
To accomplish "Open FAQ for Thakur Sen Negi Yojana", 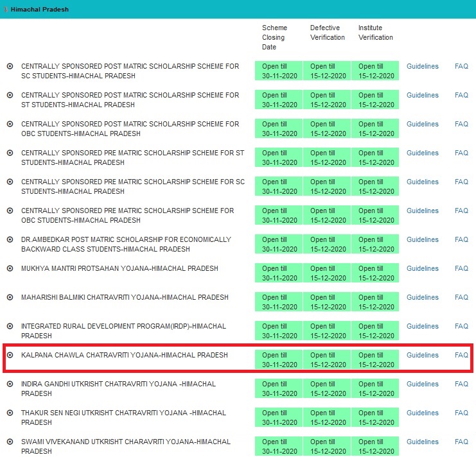I will pos(461,413).
